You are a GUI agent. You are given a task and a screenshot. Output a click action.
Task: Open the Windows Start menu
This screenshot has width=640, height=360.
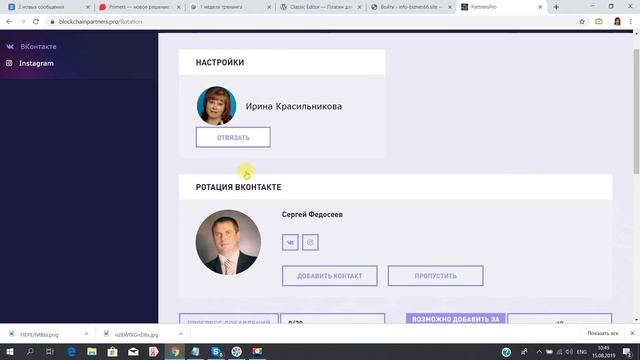pos(10,351)
